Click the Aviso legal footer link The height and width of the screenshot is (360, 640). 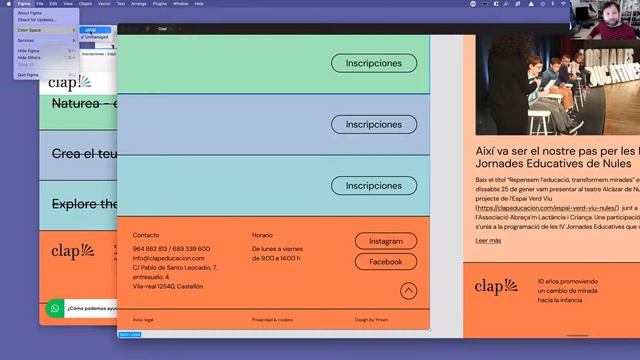tap(143, 320)
